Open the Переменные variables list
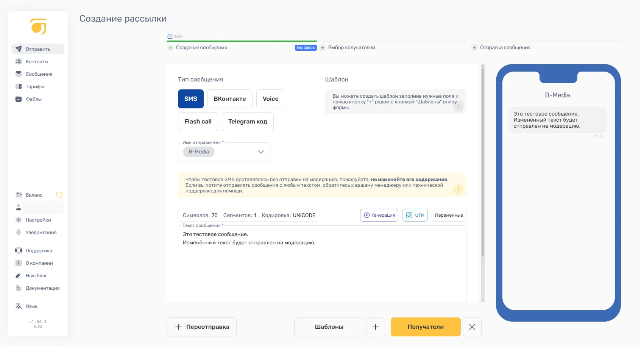 point(449,215)
